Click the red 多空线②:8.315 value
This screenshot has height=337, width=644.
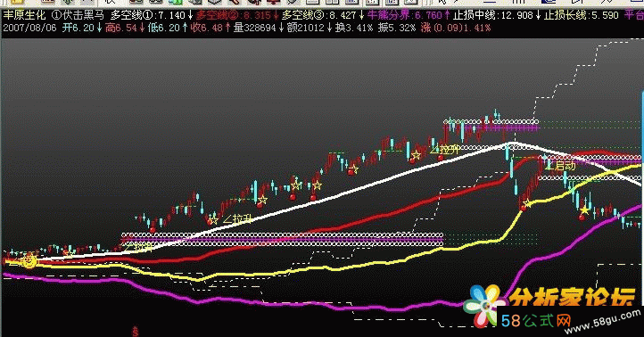(237, 15)
